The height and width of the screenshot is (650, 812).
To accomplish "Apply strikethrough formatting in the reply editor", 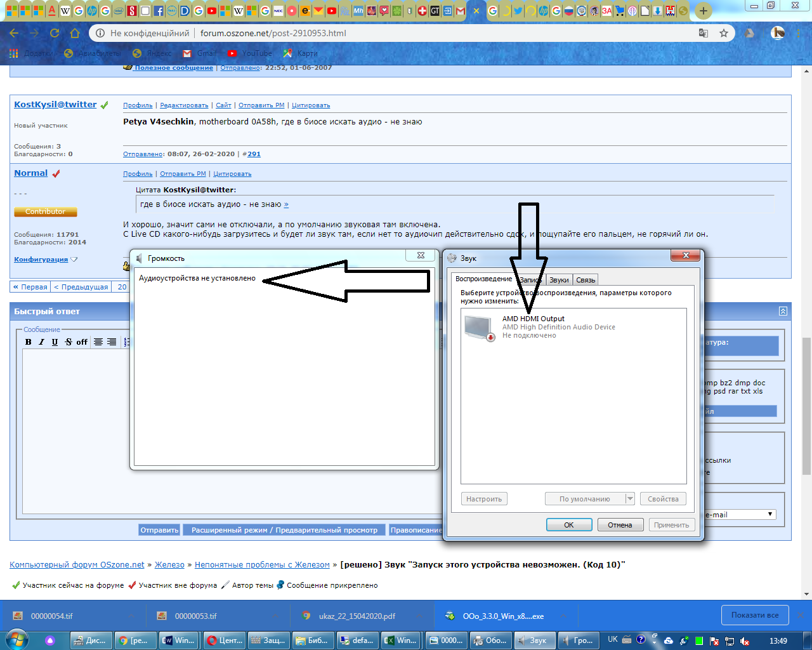I will click(69, 342).
